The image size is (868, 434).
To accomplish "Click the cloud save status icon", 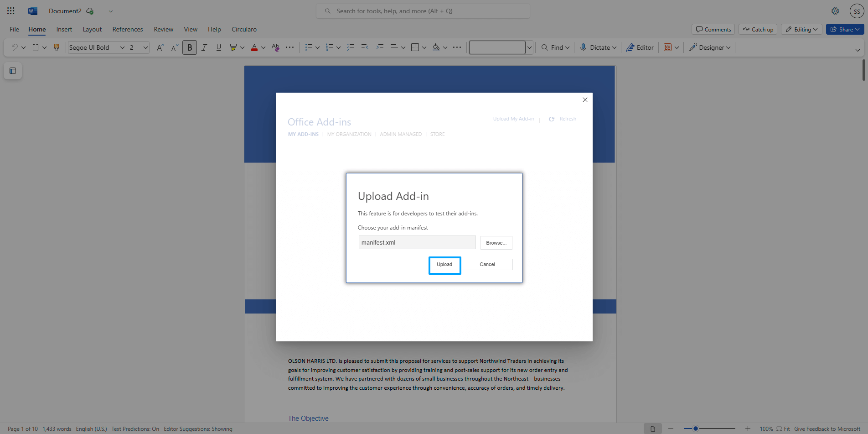I will (x=90, y=11).
